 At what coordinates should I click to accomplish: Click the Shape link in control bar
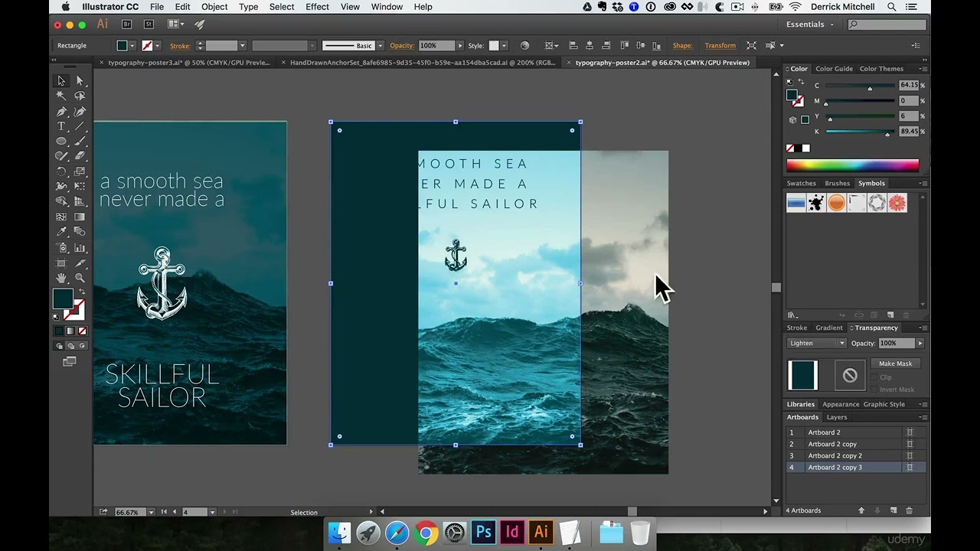pos(682,46)
